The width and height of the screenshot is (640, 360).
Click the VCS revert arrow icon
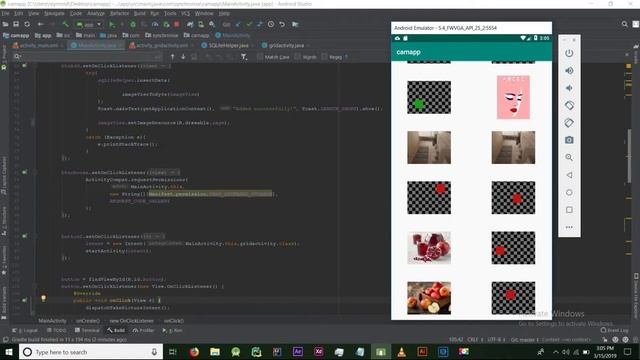[282, 24]
